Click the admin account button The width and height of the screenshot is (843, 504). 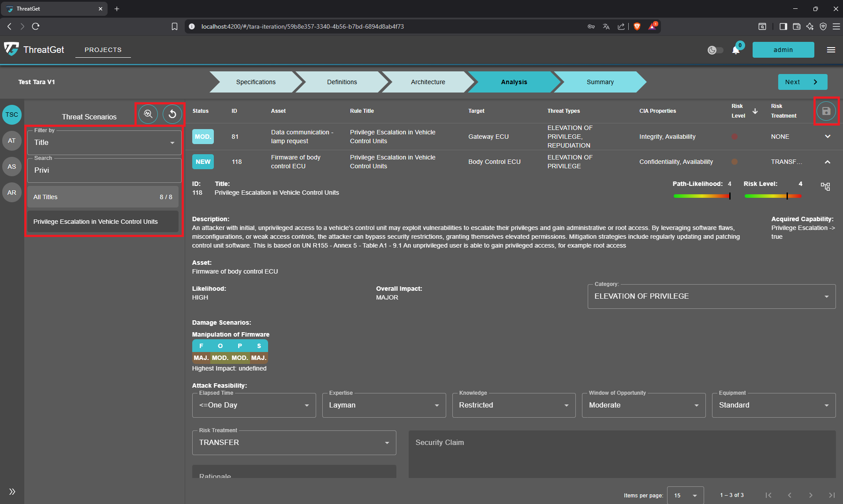click(783, 50)
